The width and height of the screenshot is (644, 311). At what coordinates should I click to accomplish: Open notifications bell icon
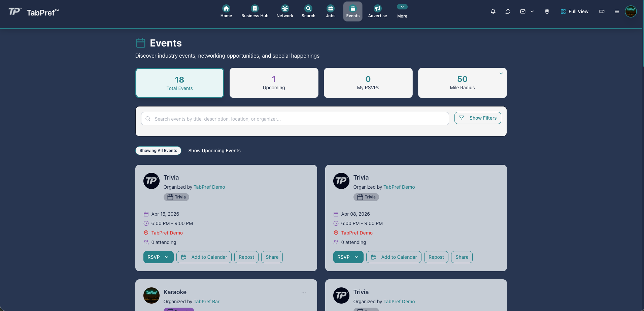pyautogui.click(x=493, y=11)
